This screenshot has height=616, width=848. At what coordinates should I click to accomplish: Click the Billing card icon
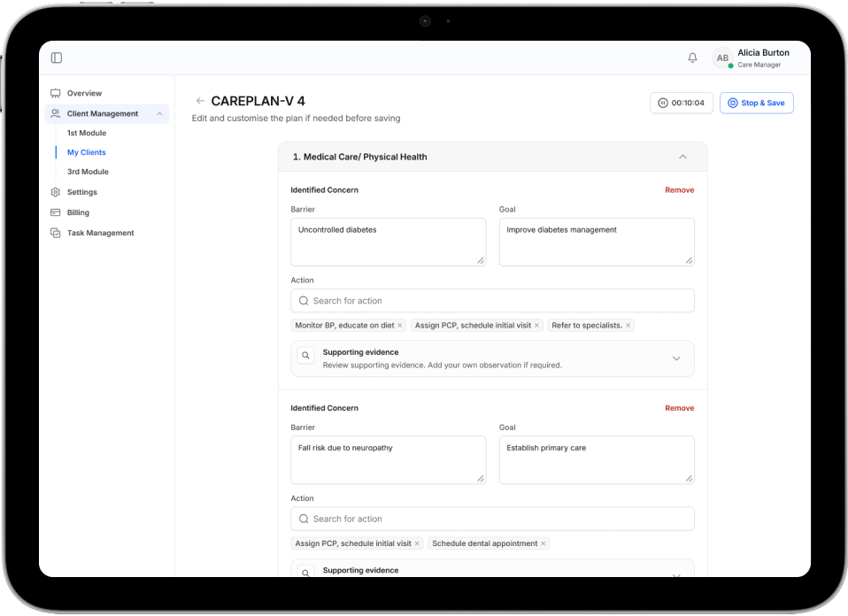pos(55,212)
